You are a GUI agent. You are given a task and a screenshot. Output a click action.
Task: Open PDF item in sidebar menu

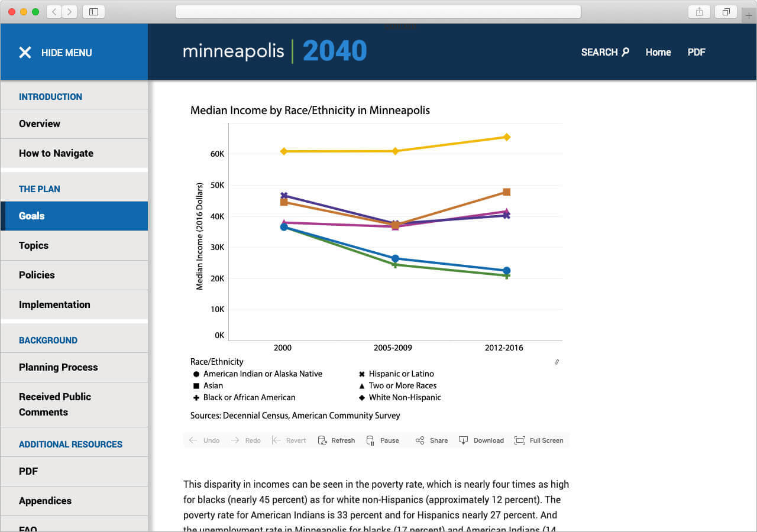point(74,471)
